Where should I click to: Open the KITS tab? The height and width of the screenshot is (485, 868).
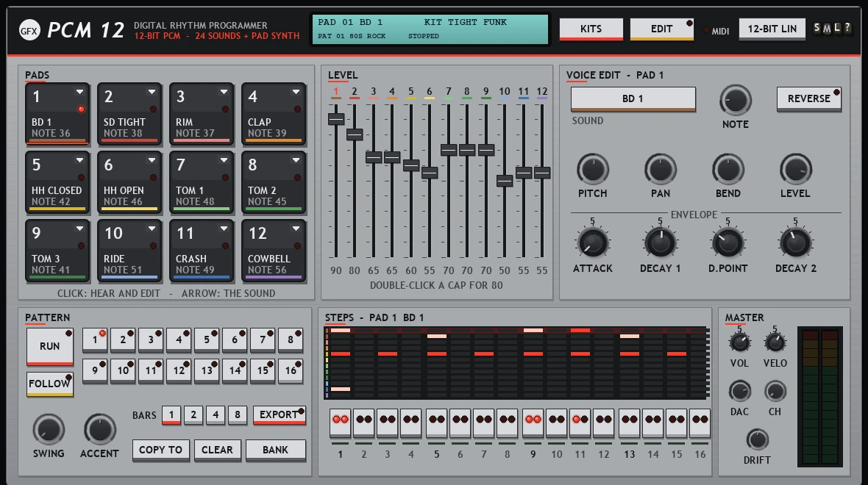point(591,29)
